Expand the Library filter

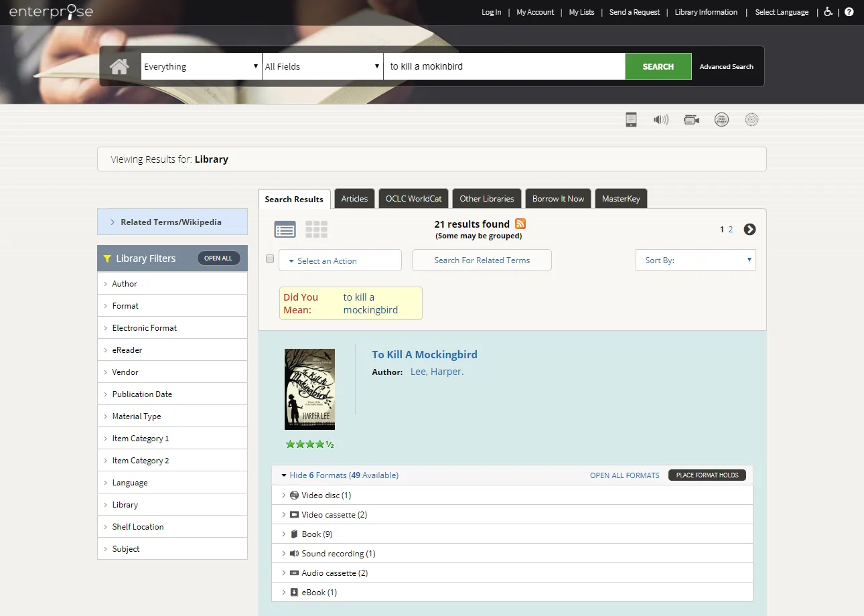[172, 505]
